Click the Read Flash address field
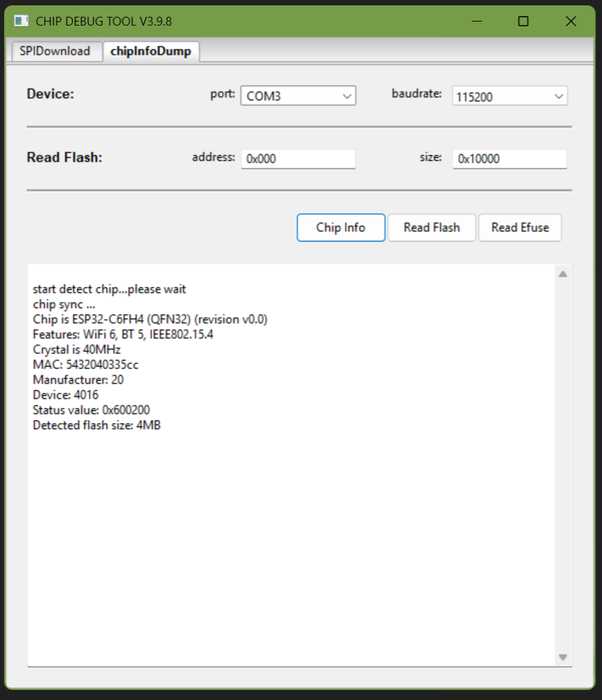Image resolution: width=602 pixels, height=700 pixels. (298, 159)
